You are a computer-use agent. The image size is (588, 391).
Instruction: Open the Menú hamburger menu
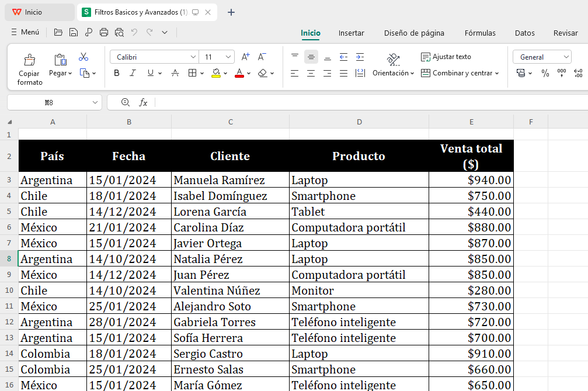coord(25,32)
